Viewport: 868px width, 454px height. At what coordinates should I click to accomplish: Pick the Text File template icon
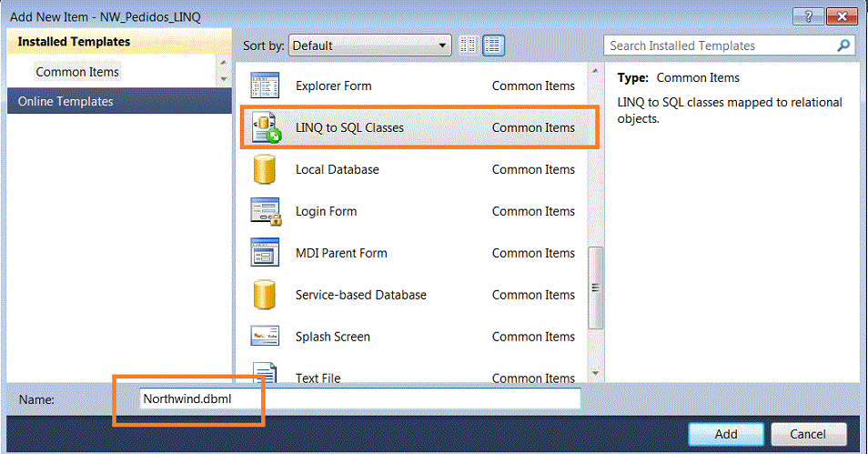coord(265,373)
